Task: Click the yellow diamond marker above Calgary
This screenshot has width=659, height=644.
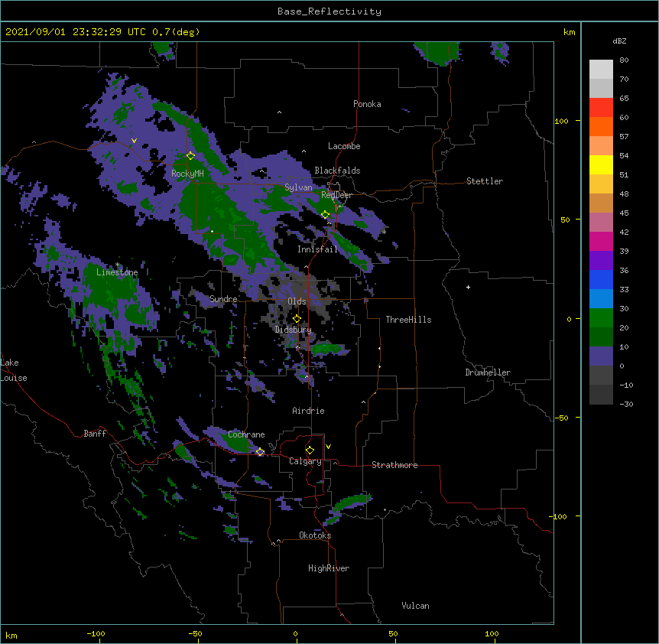Action: pos(310,450)
